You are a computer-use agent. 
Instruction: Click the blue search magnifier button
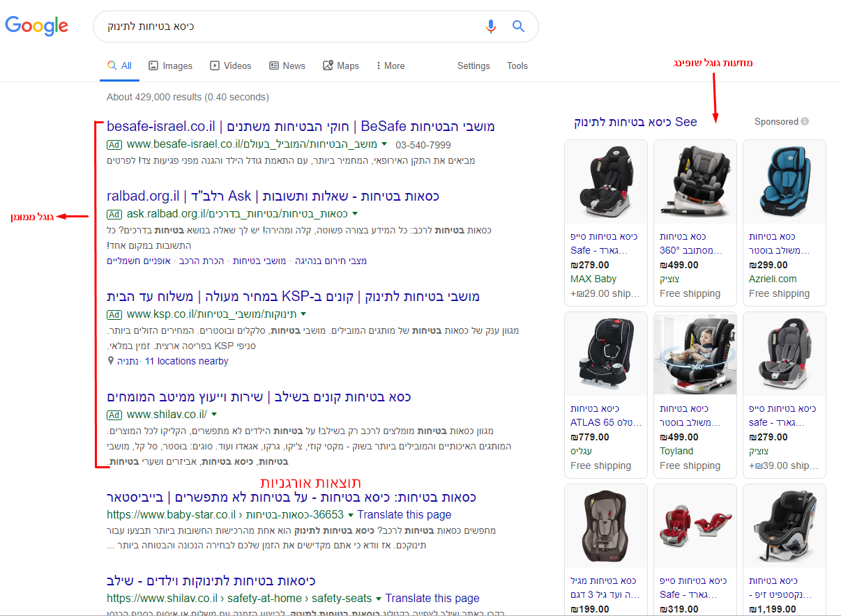[518, 26]
